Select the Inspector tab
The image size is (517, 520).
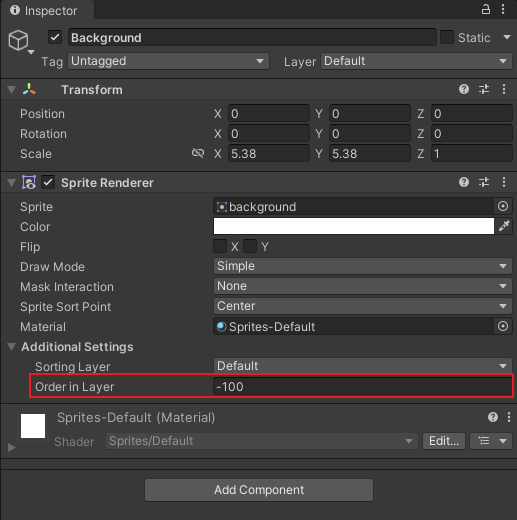pyautogui.click(x=47, y=11)
